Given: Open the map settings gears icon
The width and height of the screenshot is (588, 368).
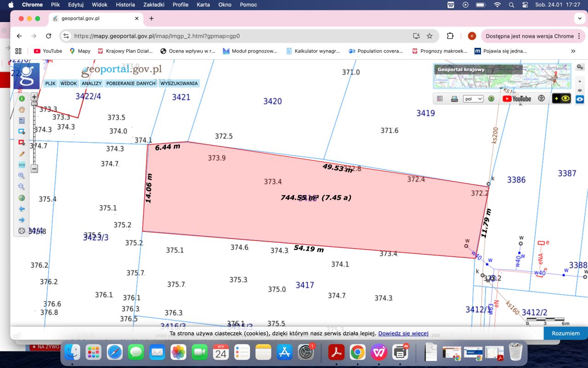Looking at the screenshot, I should [580, 67].
